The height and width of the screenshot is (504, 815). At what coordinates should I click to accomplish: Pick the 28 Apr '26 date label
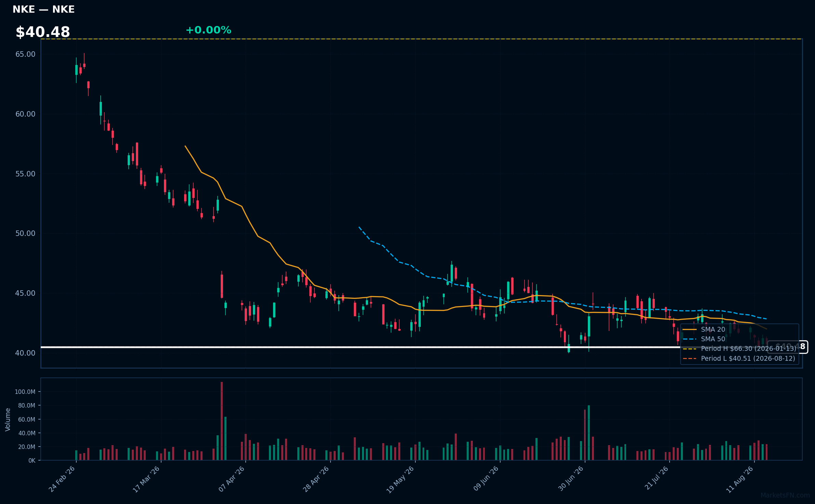tap(316, 479)
